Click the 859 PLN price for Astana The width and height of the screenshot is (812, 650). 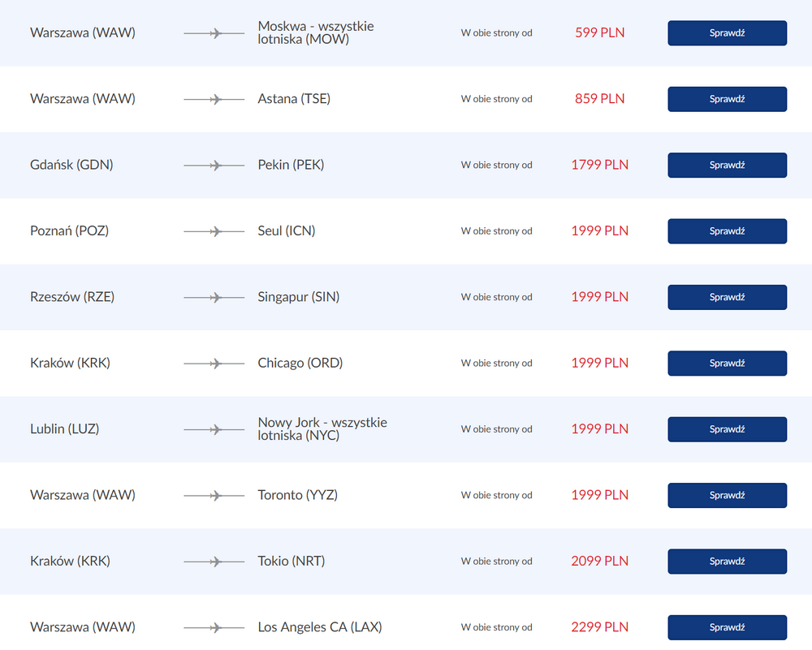tap(599, 99)
